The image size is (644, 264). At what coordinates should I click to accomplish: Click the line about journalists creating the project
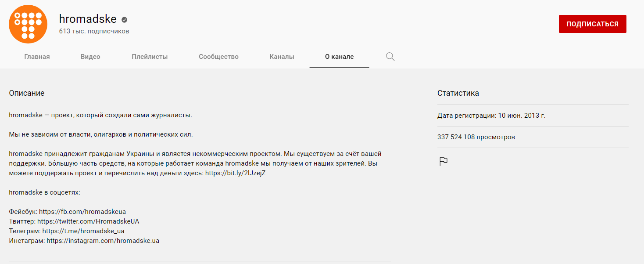(100, 115)
